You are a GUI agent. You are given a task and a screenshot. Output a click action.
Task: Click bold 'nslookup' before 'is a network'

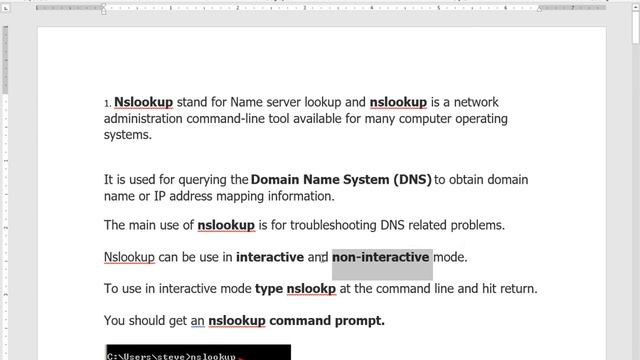coord(398,102)
